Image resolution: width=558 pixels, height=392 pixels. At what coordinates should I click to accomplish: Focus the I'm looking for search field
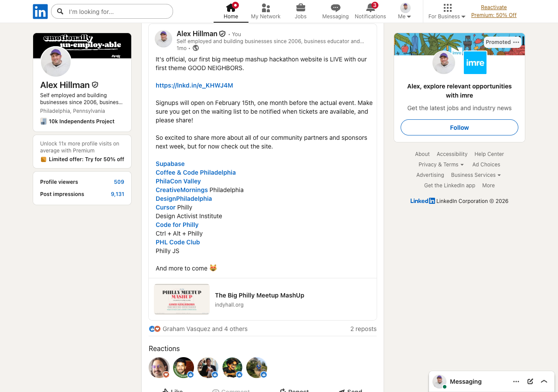point(112,11)
